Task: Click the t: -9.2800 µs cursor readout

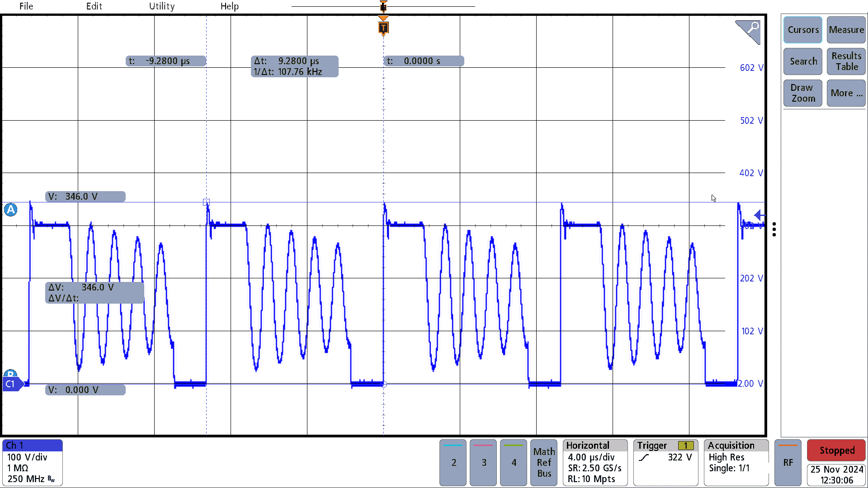Action: (x=166, y=61)
